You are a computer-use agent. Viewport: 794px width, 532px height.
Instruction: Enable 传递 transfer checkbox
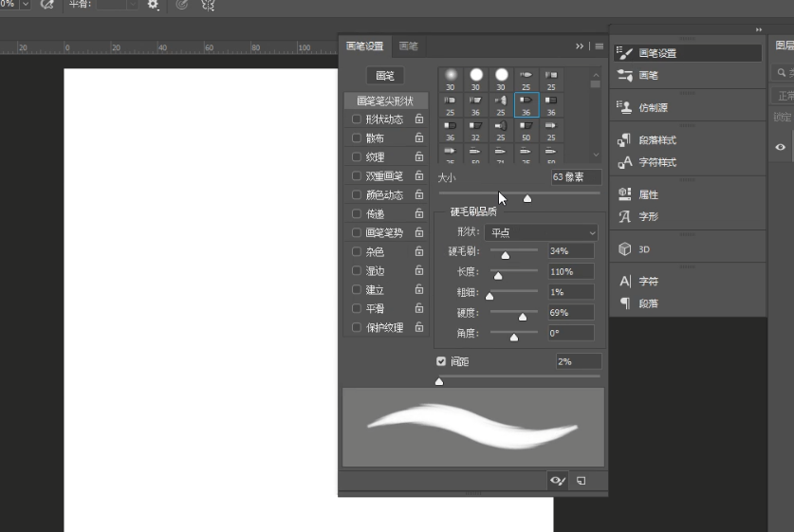[x=357, y=213]
